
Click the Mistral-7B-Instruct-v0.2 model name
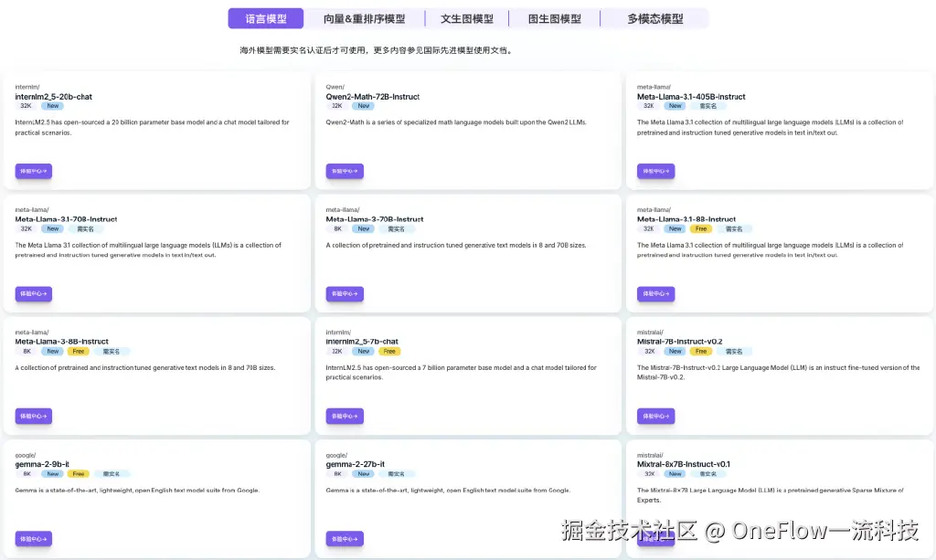coord(679,342)
